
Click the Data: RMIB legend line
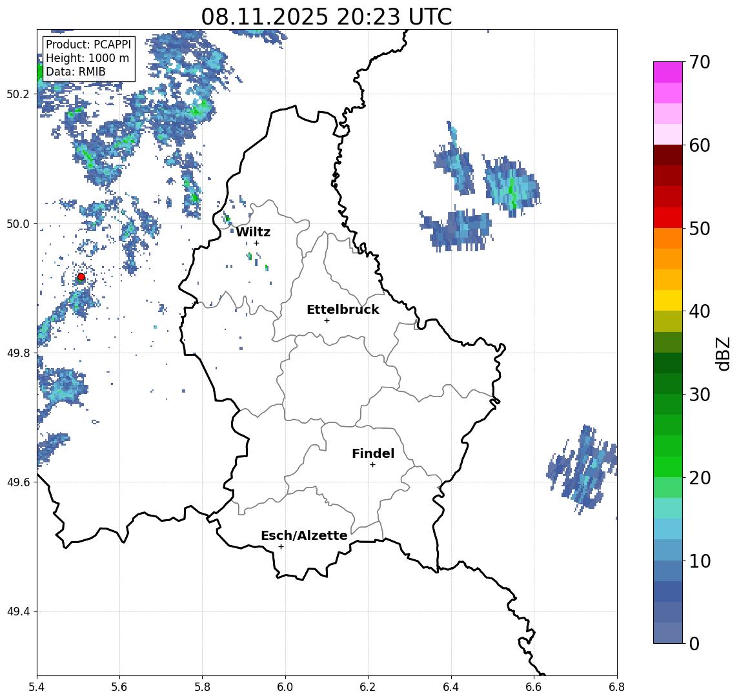click(x=76, y=72)
